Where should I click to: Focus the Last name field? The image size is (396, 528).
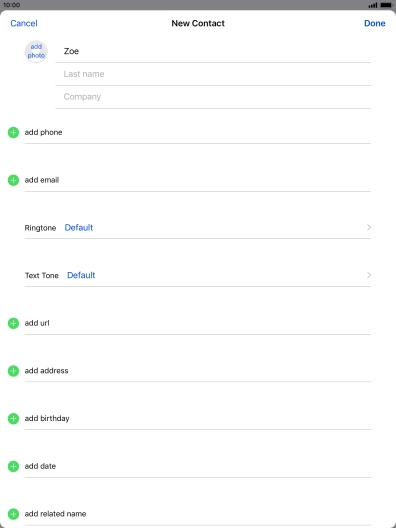pyautogui.click(x=213, y=74)
